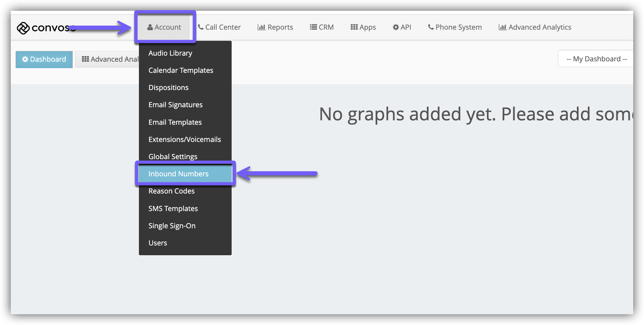
Task: Click the API gear icon
Action: coord(396,27)
